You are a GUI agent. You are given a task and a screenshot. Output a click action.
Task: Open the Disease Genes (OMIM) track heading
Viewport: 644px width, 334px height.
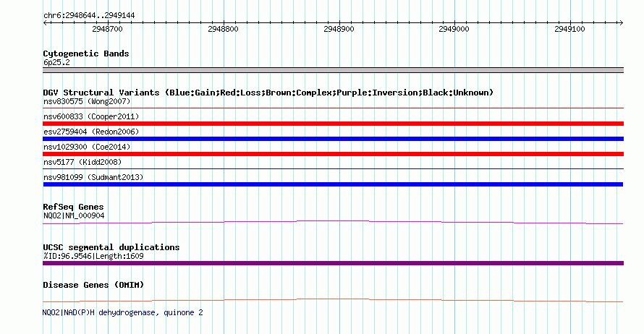tap(93, 285)
